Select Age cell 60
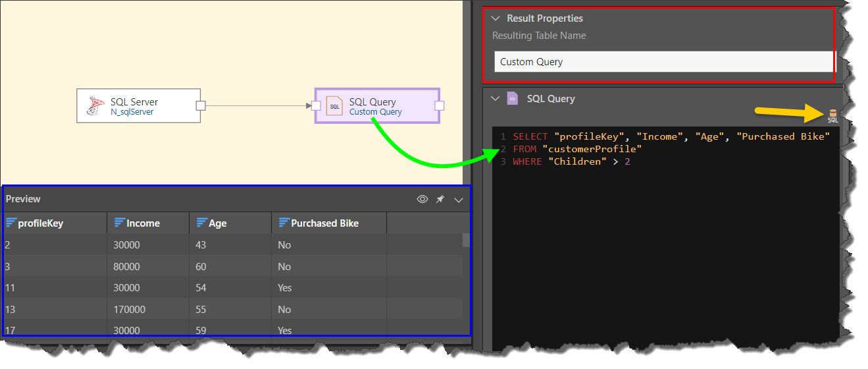 point(230,266)
